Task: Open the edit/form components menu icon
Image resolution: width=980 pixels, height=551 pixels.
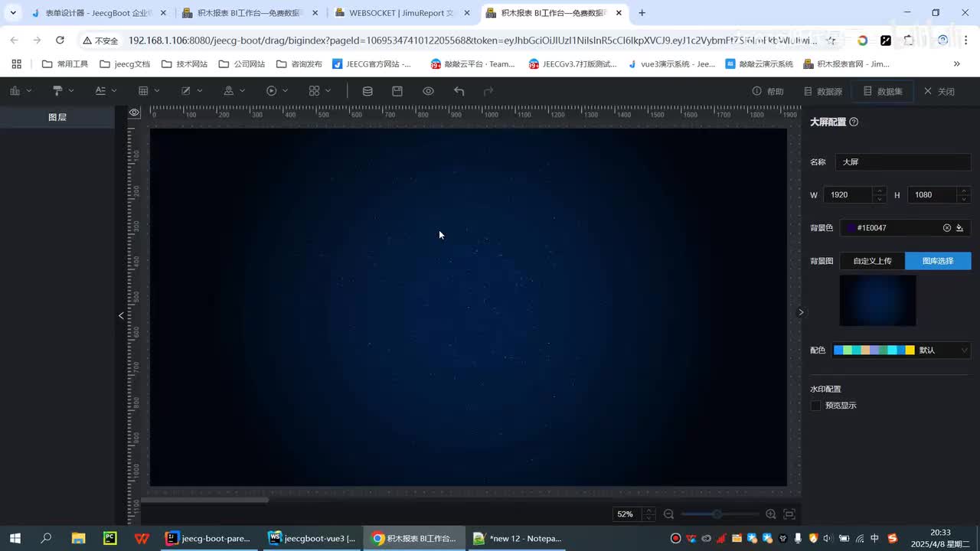Action: [x=186, y=91]
